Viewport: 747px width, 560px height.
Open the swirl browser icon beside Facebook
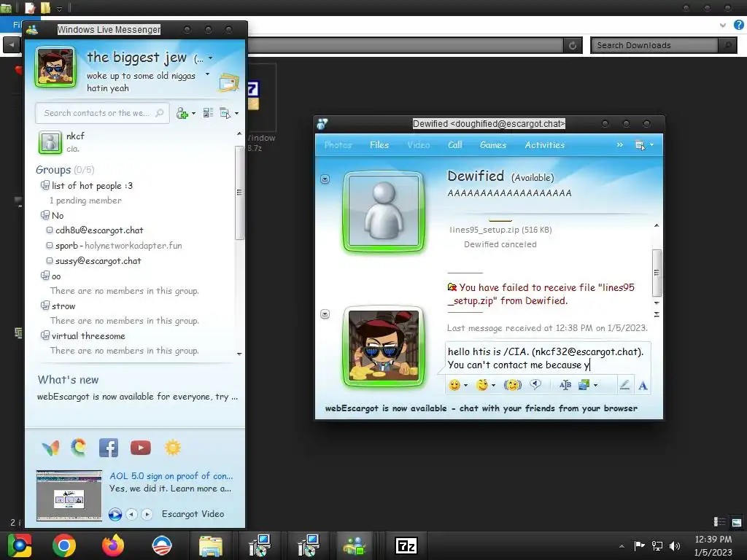(79, 448)
